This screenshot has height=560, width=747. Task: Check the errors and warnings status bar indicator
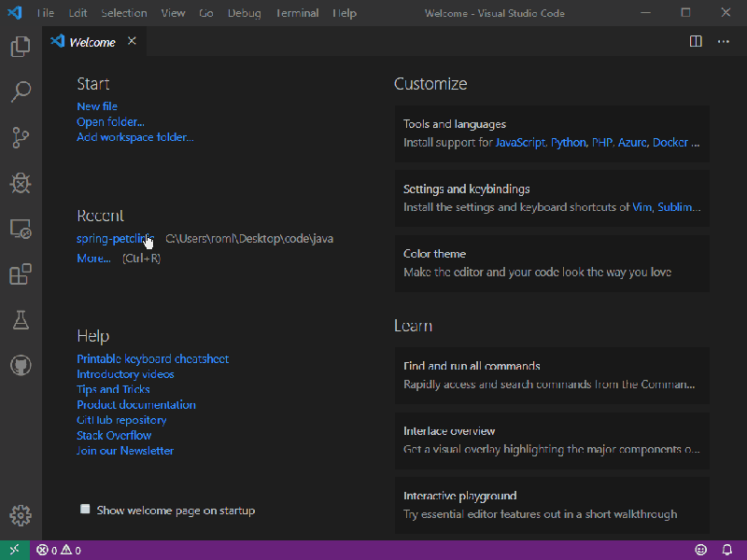(58, 550)
